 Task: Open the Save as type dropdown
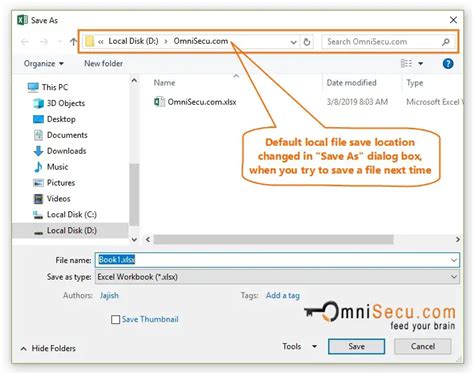[277, 277]
